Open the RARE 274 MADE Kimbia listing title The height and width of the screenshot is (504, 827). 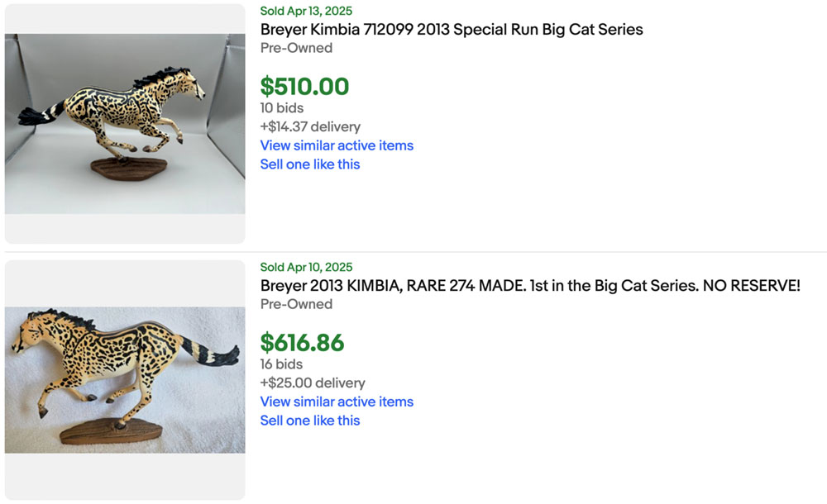coord(529,286)
